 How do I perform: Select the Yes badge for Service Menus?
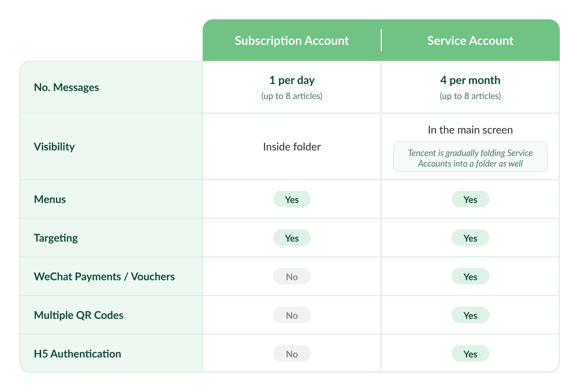click(x=470, y=199)
